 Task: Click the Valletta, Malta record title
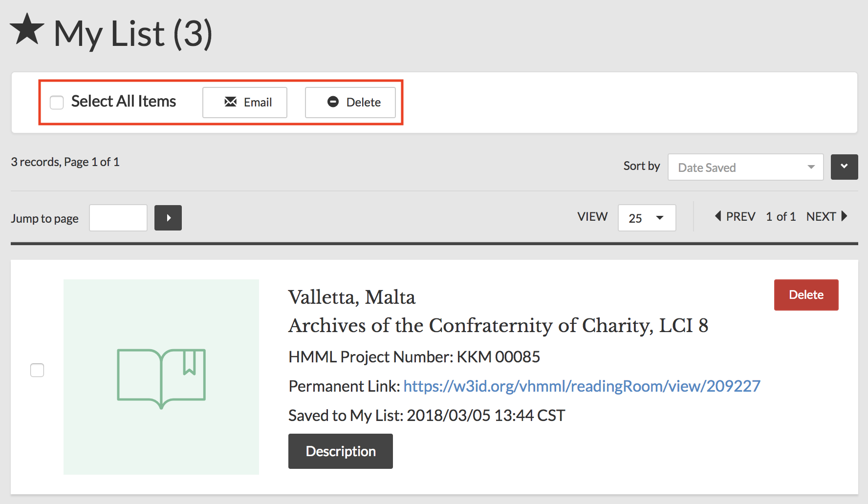352,297
